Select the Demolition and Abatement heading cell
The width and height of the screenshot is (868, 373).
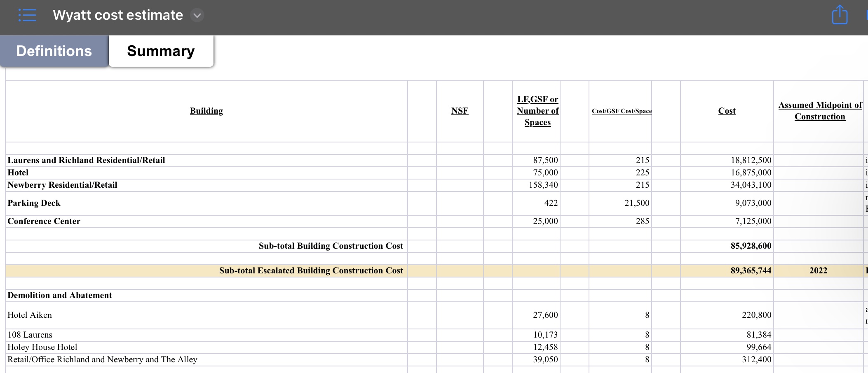coord(60,295)
